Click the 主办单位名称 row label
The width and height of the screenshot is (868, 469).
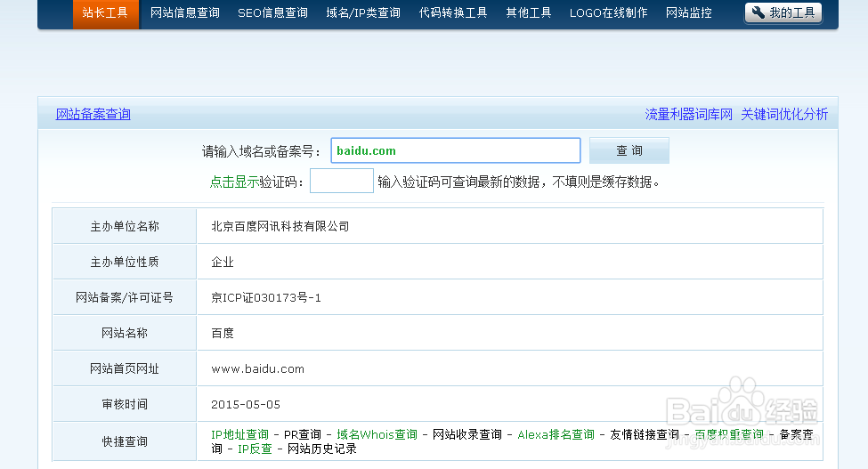tap(125, 226)
